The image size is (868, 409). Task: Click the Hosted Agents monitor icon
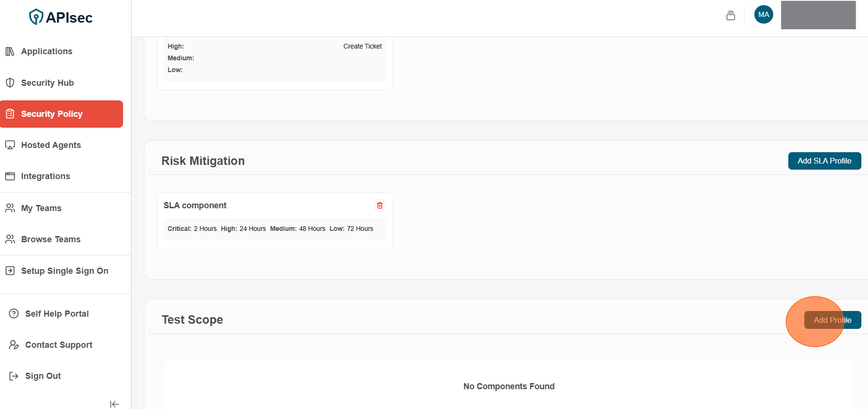(10, 145)
